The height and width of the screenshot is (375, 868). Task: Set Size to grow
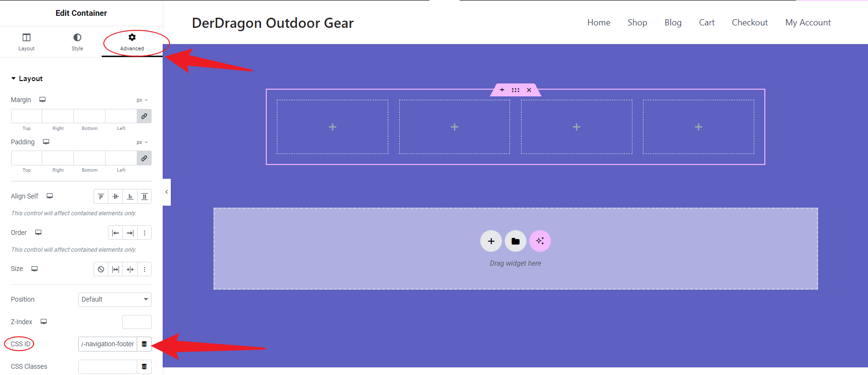(x=116, y=270)
